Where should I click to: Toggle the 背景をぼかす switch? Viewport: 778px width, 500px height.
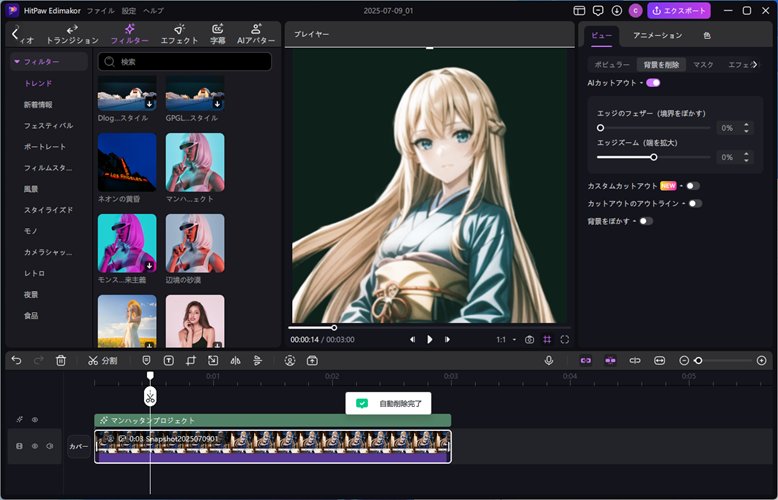point(646,221)
